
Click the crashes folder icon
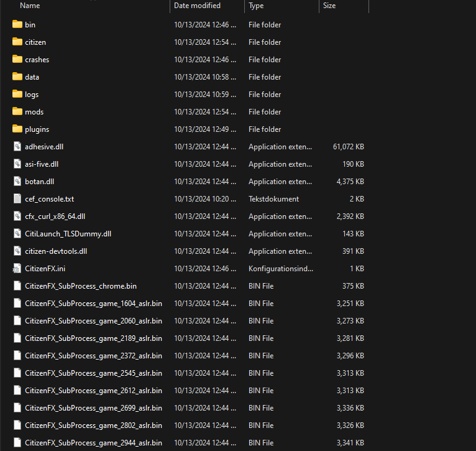point(17,59)
